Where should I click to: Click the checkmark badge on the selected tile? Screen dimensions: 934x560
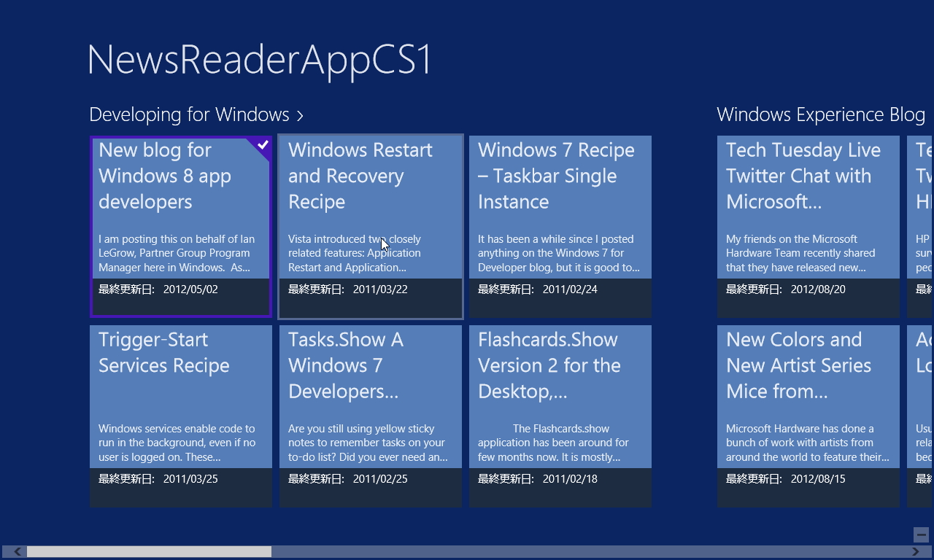point(261,146)
